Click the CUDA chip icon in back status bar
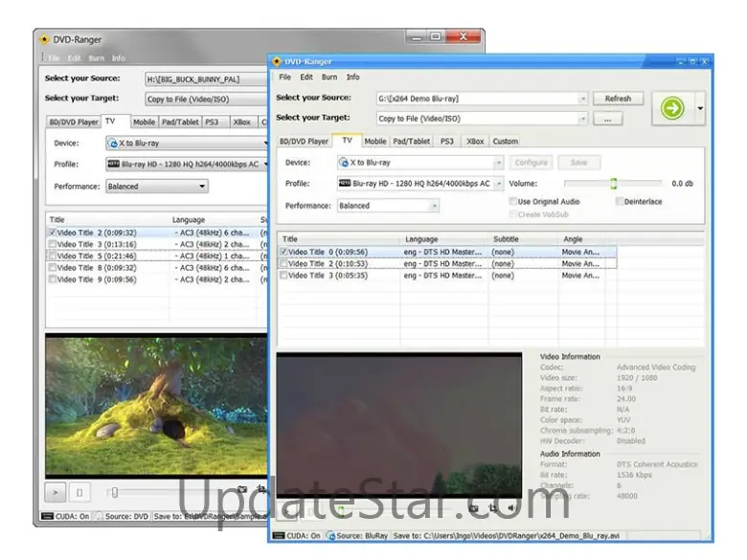The image size is (747, 560). (x=48, y=516)
